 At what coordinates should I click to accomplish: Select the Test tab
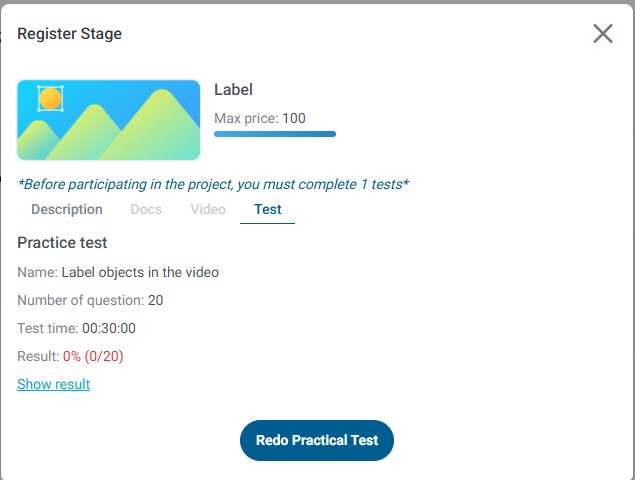coord(267,210)
